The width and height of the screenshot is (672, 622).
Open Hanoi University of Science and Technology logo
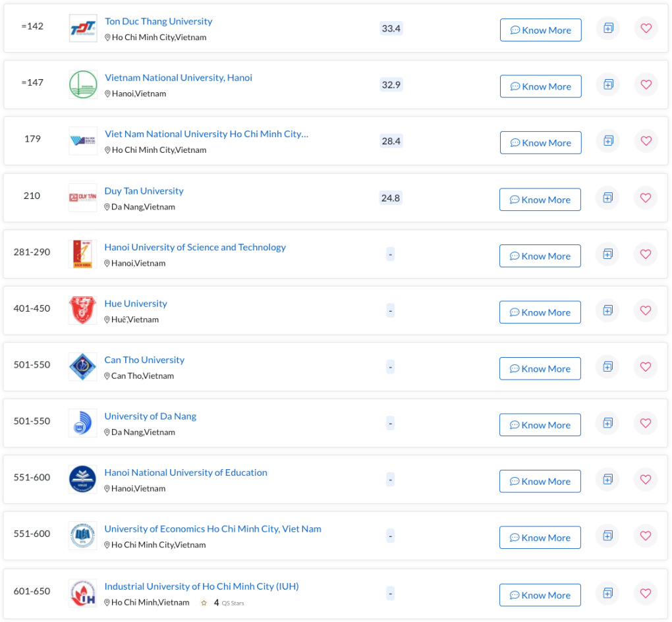pyautogui.click(x=82, y=254)
